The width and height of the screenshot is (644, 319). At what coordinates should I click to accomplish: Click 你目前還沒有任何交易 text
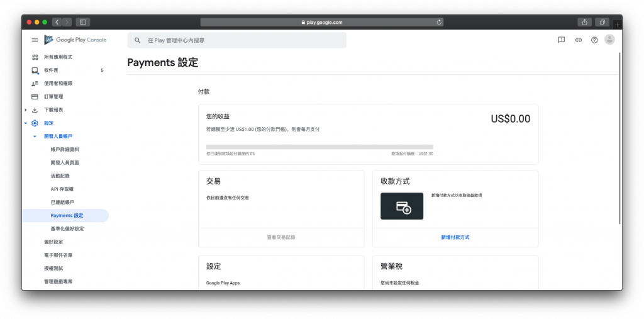click(x=228, y=198)
